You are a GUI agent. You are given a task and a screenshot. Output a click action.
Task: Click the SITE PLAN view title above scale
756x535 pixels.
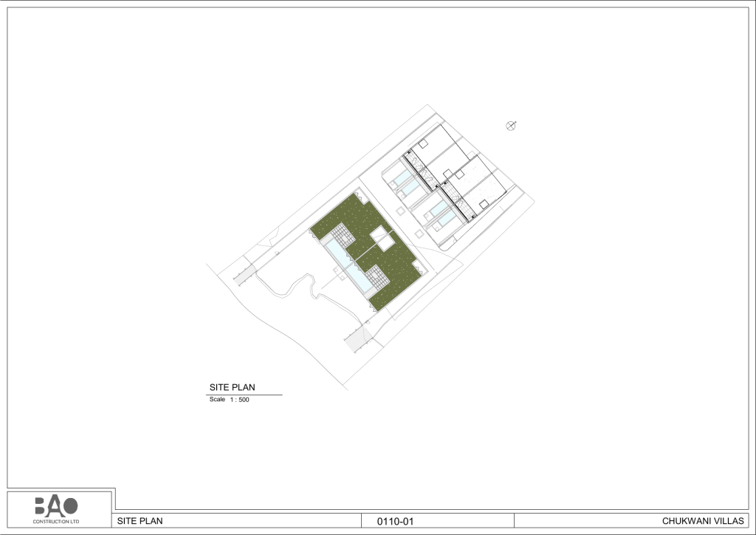pos(232,387)
